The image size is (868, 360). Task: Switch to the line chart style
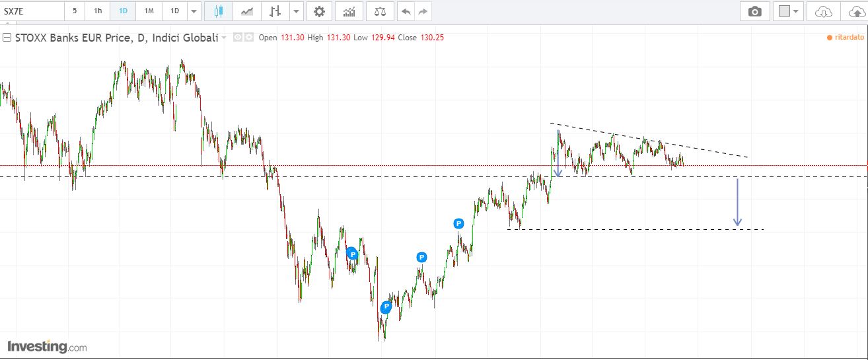tap(247, 11)
